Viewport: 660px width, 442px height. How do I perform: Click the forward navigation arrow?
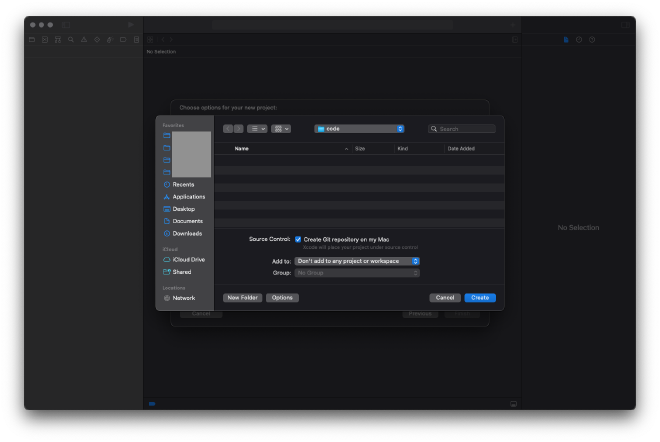pos(239,129)
